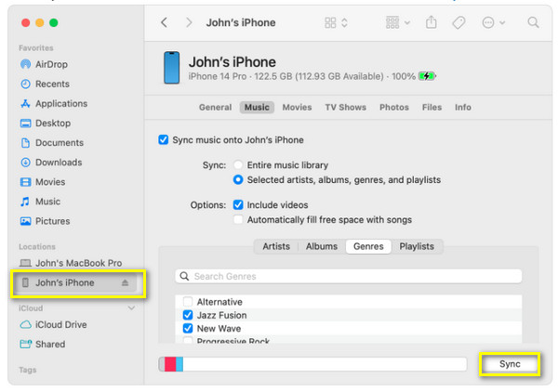Show the Playlists list
Screen dimensions: 558x392
click(x=417, y=246)
